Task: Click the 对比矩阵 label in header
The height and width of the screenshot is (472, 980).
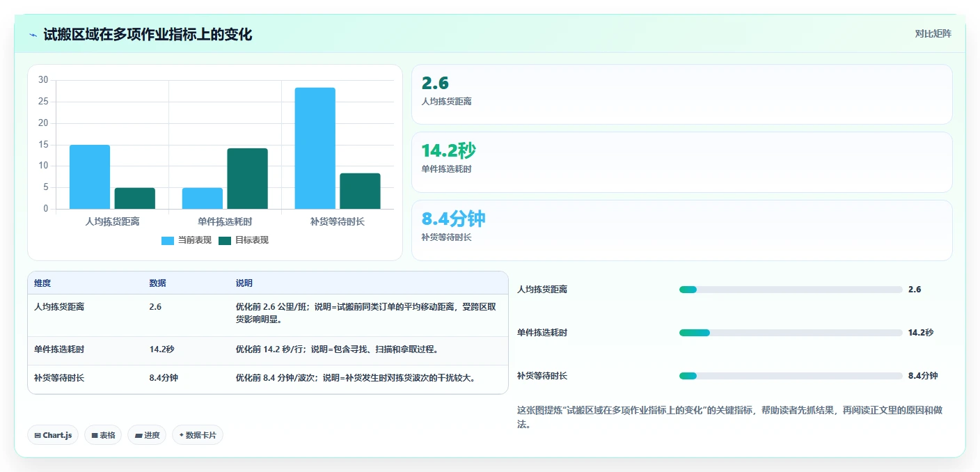Action: pos(933,33)
